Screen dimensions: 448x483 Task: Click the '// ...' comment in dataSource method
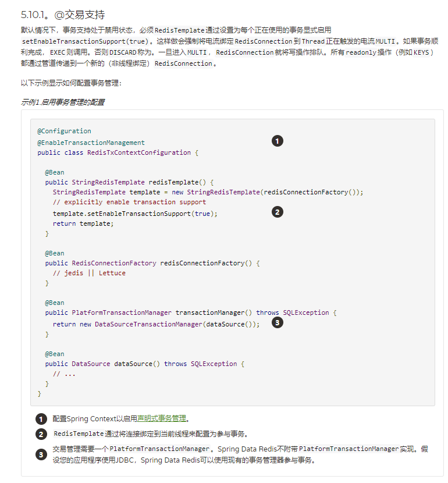64,374
